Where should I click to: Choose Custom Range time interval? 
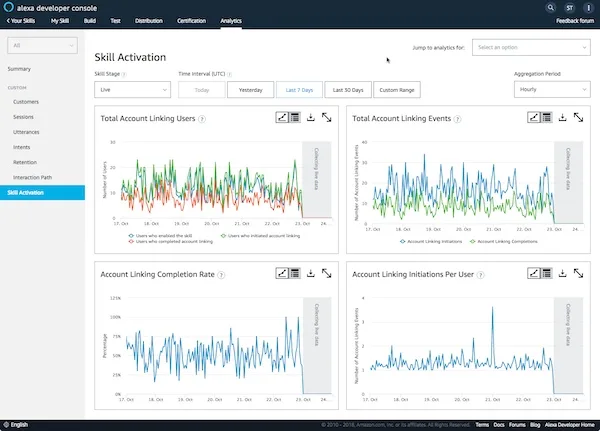(x=397, y=90)
